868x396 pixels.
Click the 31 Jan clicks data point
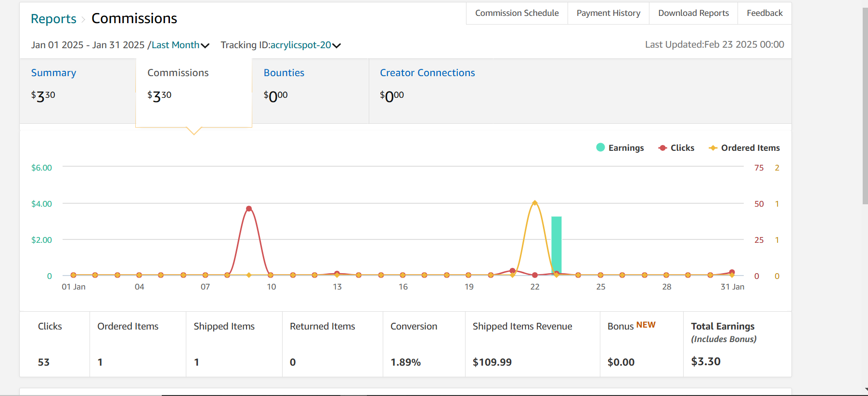point(732,272)
